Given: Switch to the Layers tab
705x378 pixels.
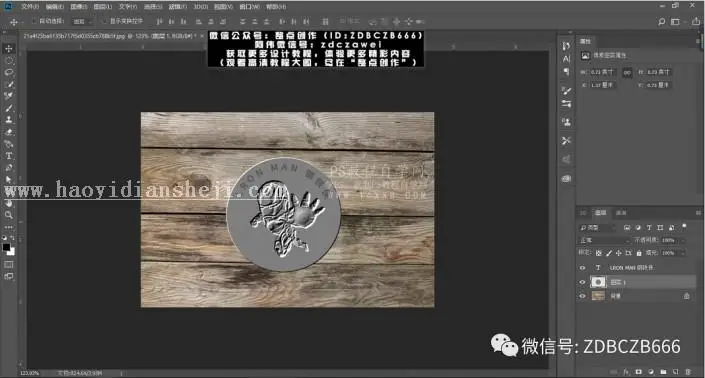Looking at the screenshot, I should 601,213.
